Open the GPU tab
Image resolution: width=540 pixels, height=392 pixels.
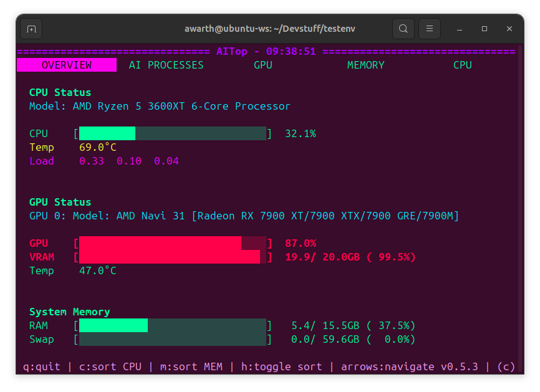pos(263,65)
